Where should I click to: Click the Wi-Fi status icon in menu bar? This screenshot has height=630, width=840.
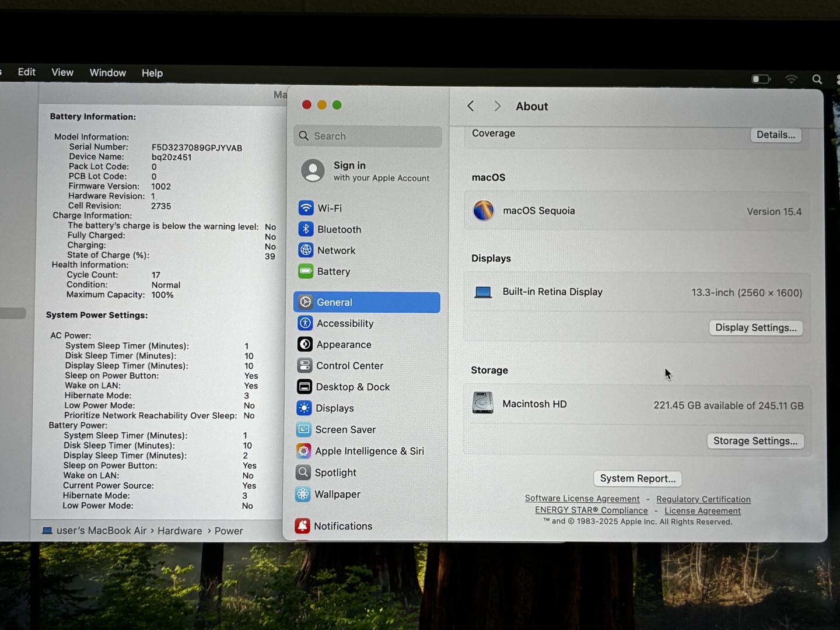click(791, 79)
